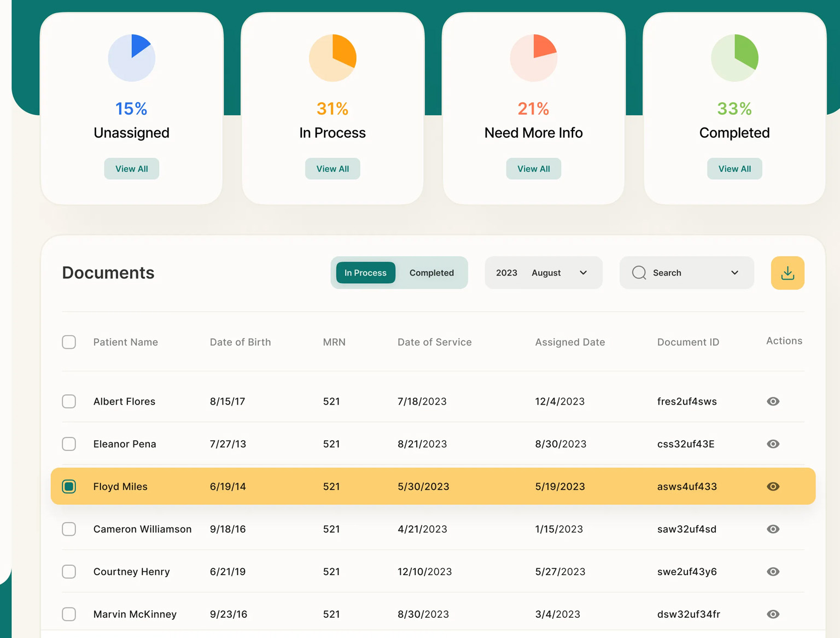Click the Need More Info red pie chart
The image size is (840, 638).
pos(534,58)
